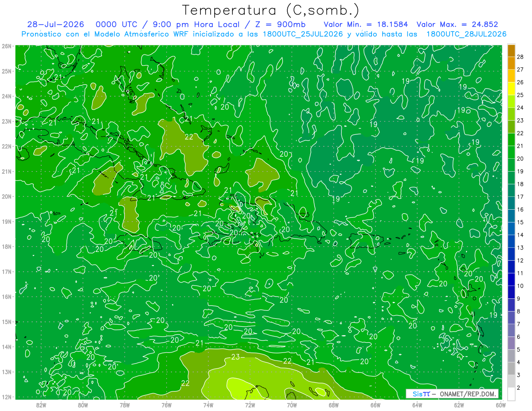532x411 pixels.
Task: Click the legend value 10
Action: coord(520,286)
